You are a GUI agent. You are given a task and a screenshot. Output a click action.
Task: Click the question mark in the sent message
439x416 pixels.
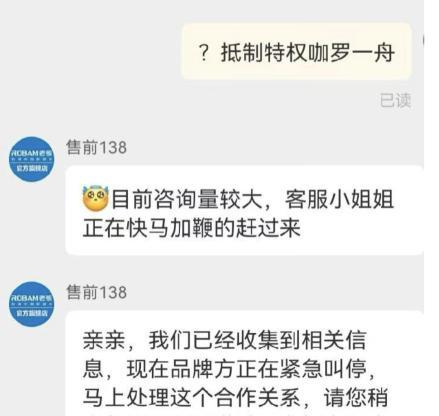point(203,53)
